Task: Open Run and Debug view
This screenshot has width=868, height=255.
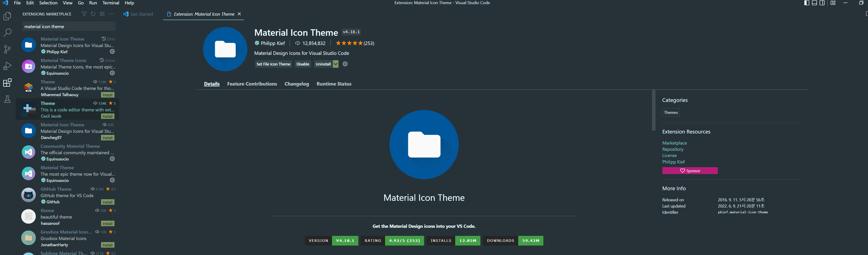Action: click(7, 66)
